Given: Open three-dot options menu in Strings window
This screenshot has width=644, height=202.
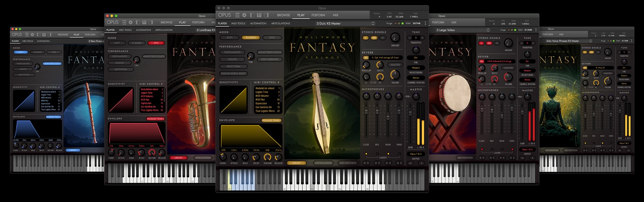Looking at the screenshot, I should point(425,23).
